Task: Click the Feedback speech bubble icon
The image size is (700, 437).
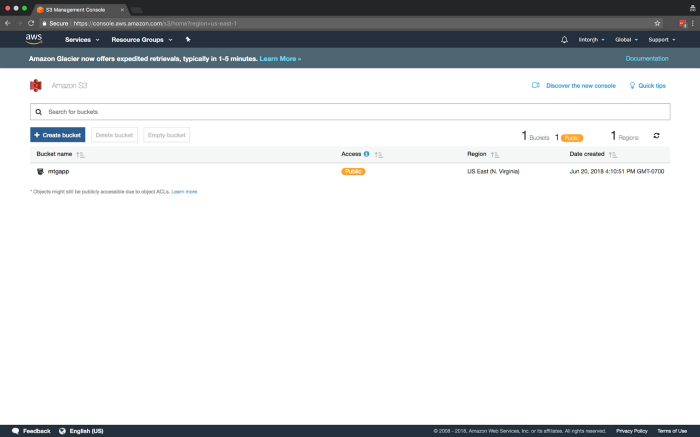Action: click(16, 431)
